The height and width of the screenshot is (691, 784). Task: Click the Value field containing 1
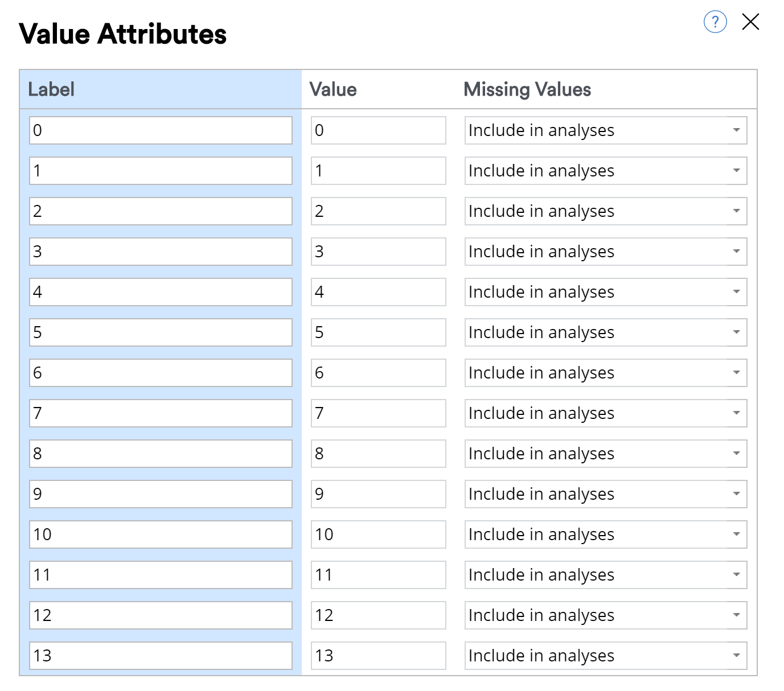coord(378,171)
